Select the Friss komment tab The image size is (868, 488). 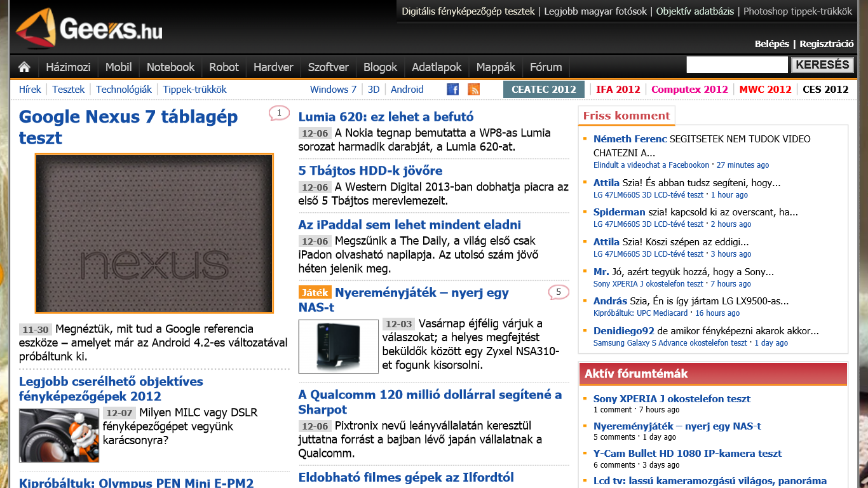626,116
